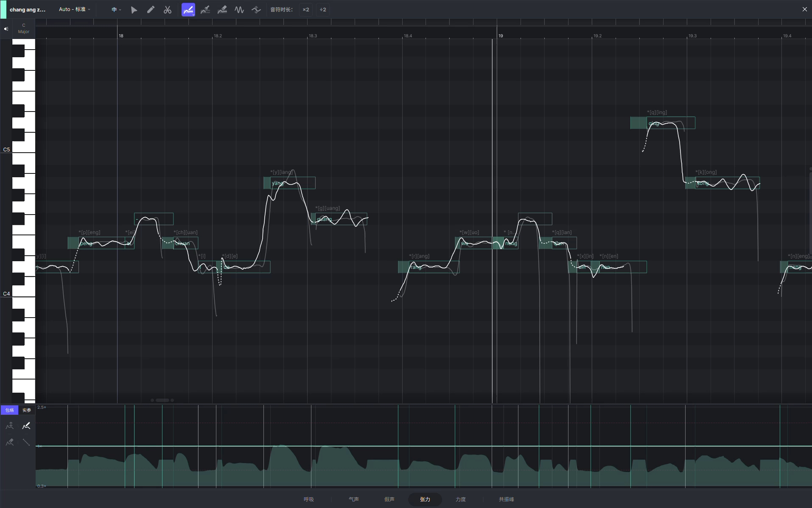Click the chang ang z... track name
The height and width of the screenshot is (508, 812).
click(28, 9)
